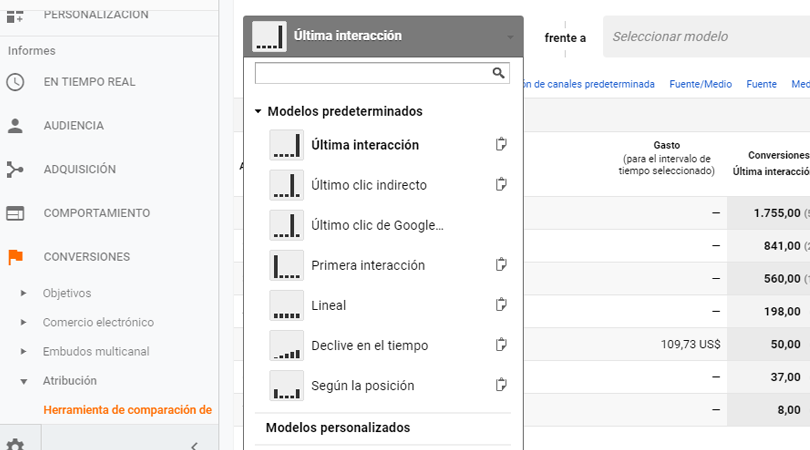Go to En tiempo real reports

point(89,82)
